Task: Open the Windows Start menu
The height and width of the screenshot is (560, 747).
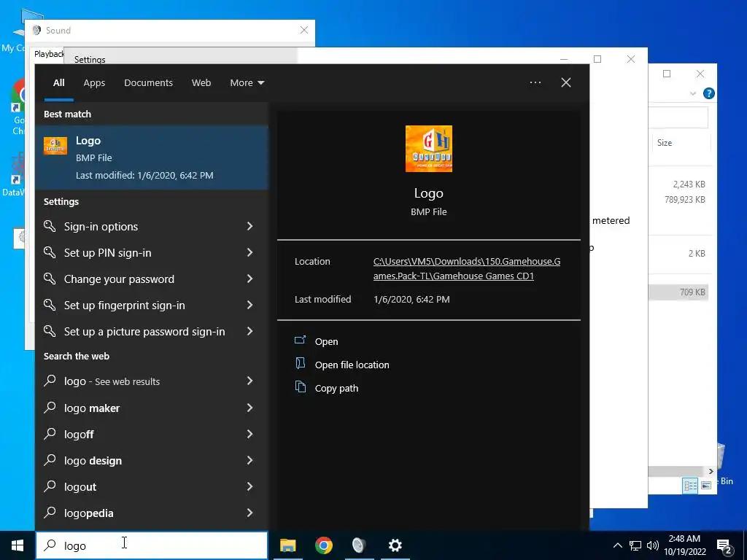Action: (x=18, y=545)
